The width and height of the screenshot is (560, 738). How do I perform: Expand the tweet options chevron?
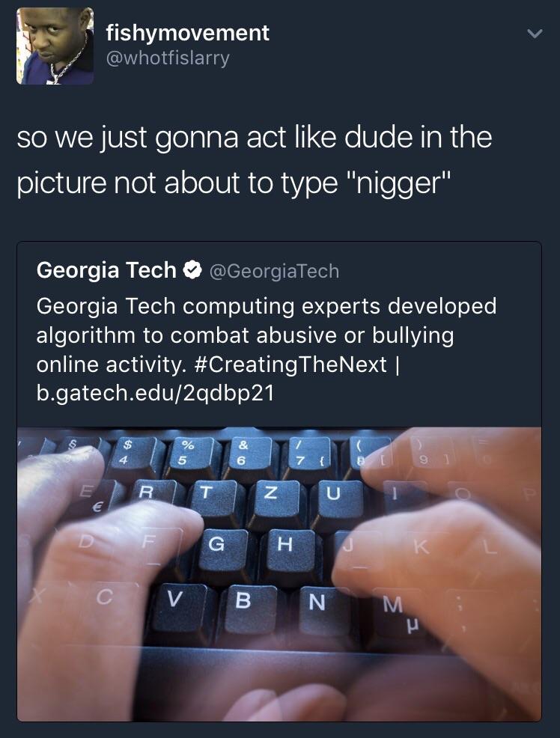535,34
